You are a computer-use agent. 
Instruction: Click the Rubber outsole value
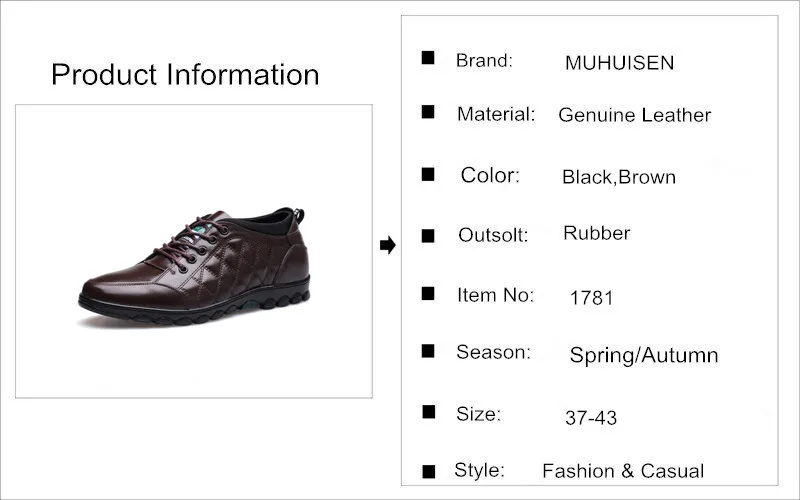tap(596, 233)
